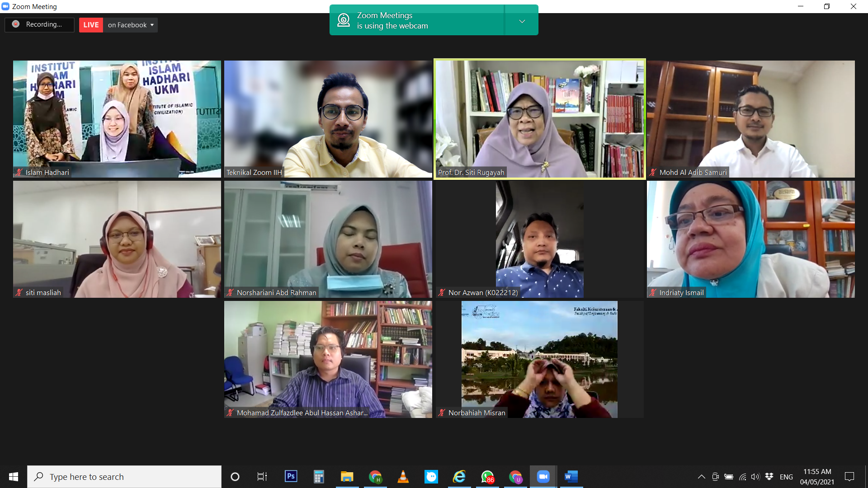Screen dimensions: 868x488
Task: Click Mohd Al Adib Samuri muted mic icon
Action: (x=653, y=172)
